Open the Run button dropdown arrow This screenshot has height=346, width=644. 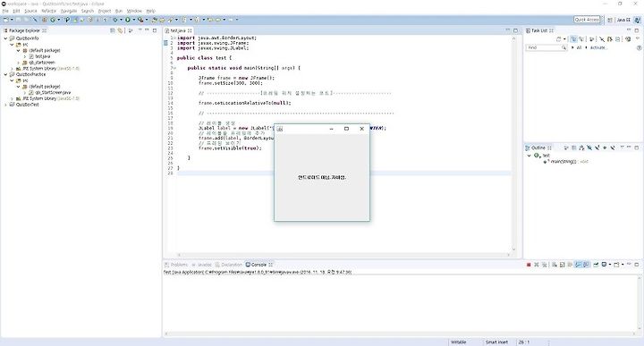133,20
